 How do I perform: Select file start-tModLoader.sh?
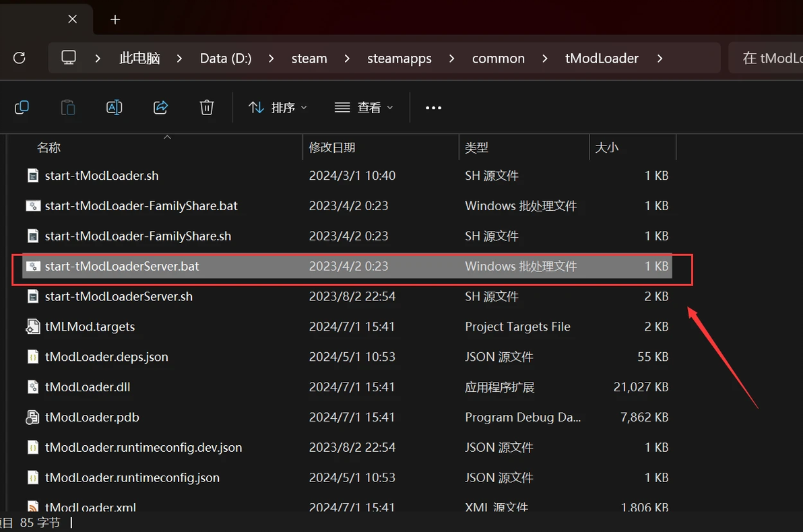tap(102, 176)
